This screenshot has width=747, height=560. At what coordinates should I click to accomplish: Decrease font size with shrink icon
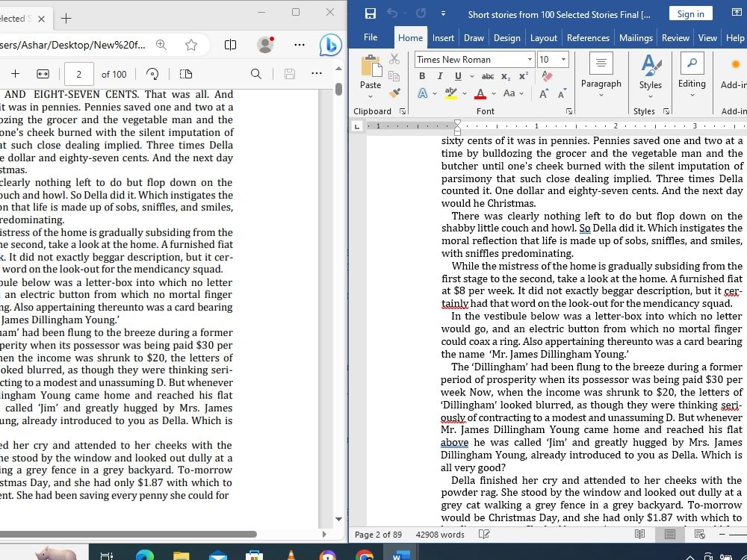[562, 93]
